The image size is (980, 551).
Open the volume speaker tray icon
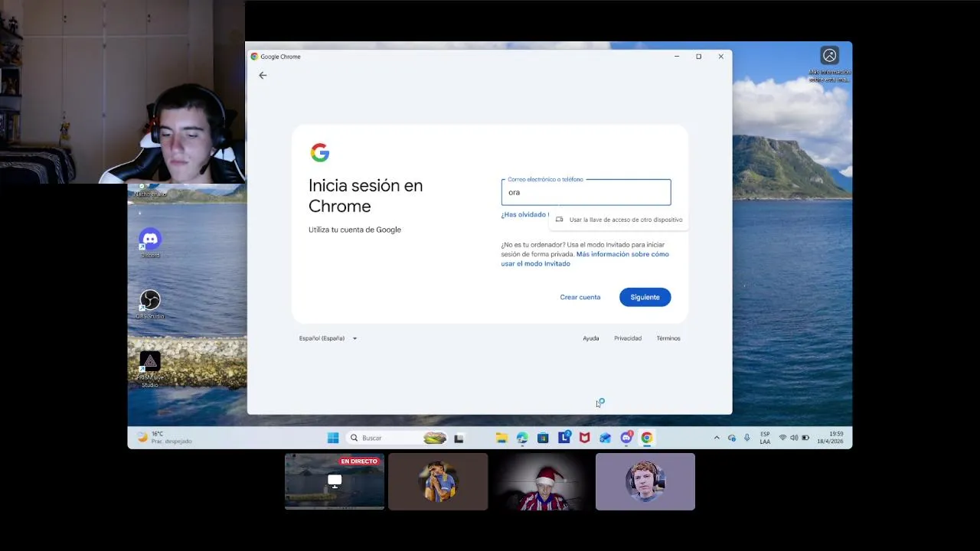point(794,438)
